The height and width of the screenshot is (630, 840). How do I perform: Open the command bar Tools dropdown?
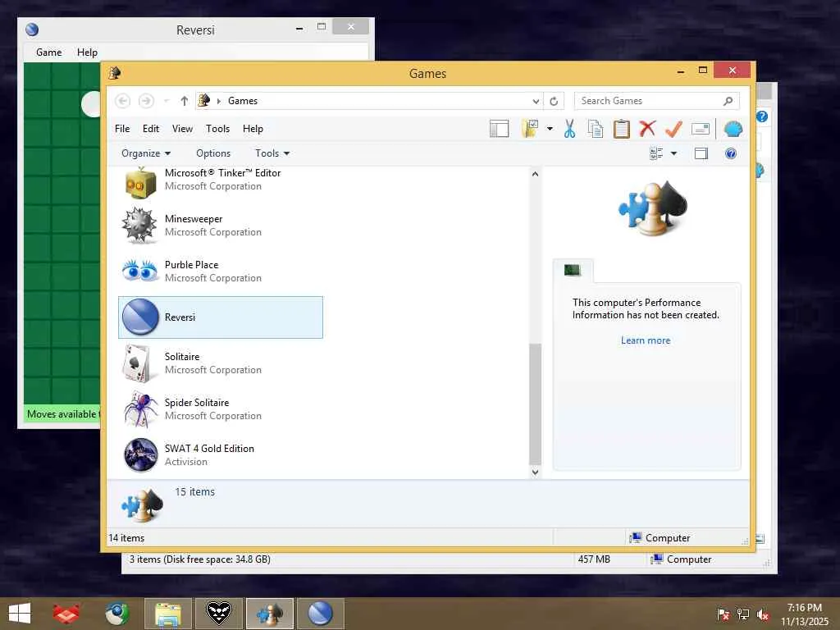[272, 153]
